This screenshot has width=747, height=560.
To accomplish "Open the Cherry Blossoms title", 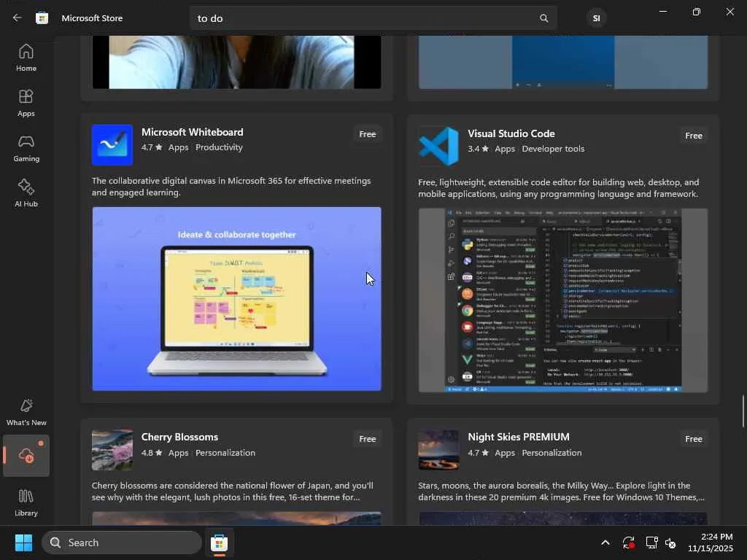I will pos(179,437).
